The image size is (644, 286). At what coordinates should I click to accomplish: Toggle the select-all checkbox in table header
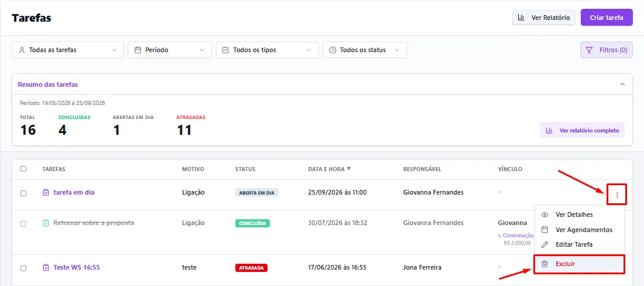(23, 169)
